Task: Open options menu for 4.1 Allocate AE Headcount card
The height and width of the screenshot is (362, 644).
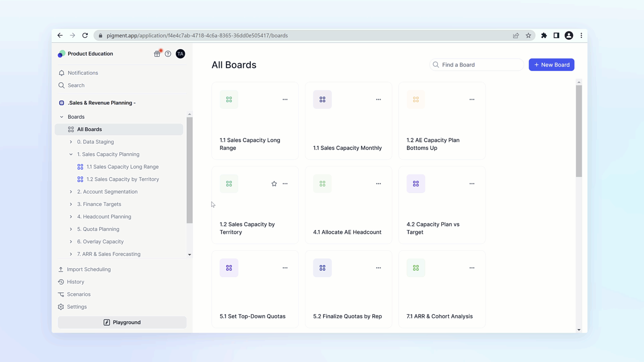Action: click(x=378, y=184)
